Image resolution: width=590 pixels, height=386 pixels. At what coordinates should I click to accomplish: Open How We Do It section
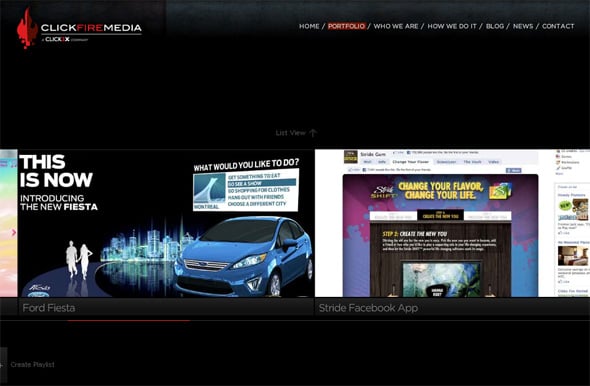pyautogui.click(x=452, y=26)
